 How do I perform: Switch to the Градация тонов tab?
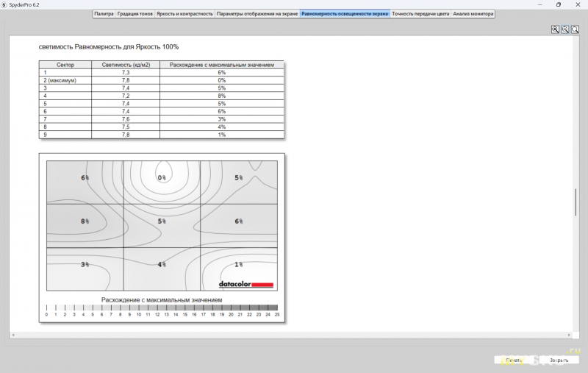(135, 13)
